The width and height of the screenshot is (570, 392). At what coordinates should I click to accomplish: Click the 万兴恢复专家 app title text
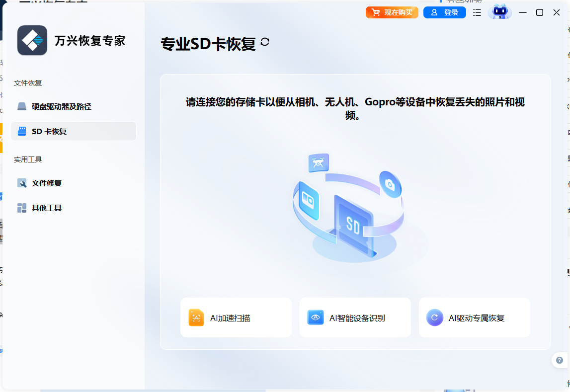coord(90,41)
